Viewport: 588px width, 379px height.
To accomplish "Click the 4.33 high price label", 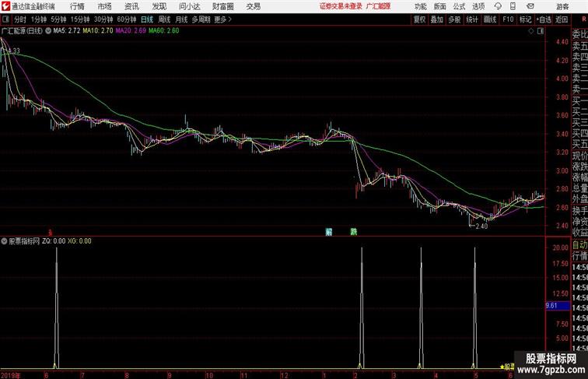I will click(x=14, y=51).
